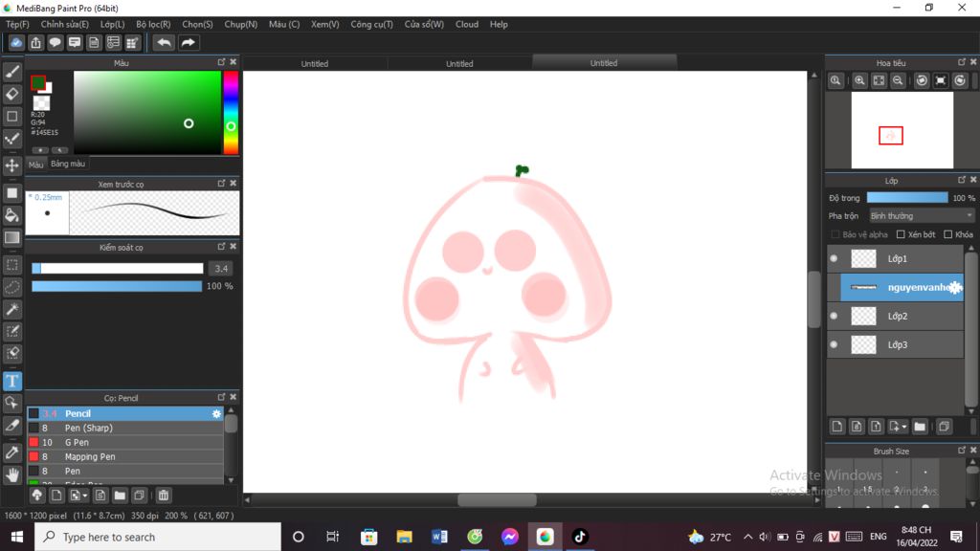
Task: Select the Gradient tool
Action: tap(11, 238)
